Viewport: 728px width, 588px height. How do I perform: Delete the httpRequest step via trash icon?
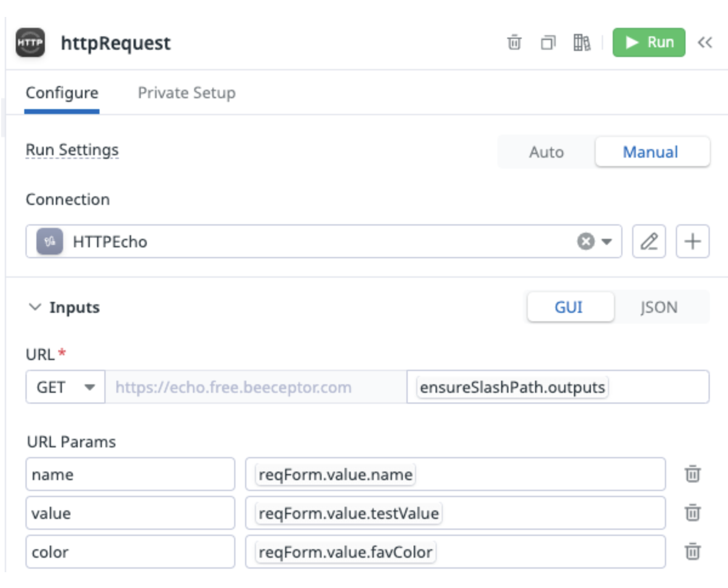(514, 42)
